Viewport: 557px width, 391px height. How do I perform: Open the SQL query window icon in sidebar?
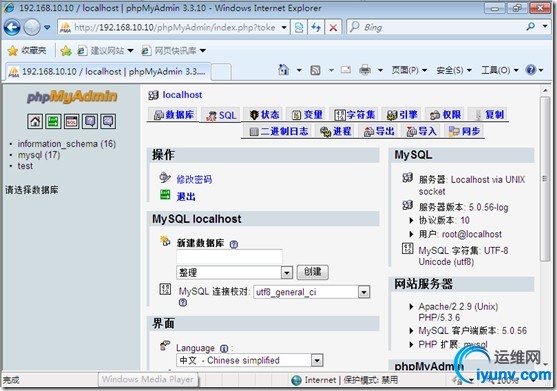[72, 121]
